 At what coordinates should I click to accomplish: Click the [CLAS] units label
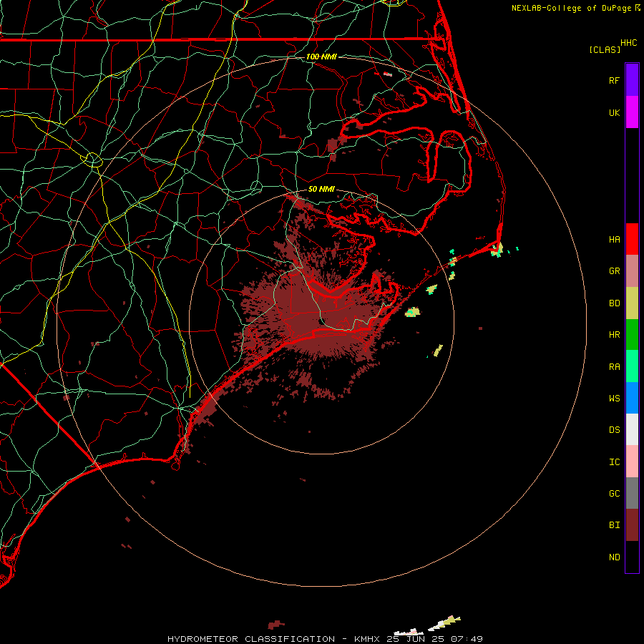click(605, 49)
